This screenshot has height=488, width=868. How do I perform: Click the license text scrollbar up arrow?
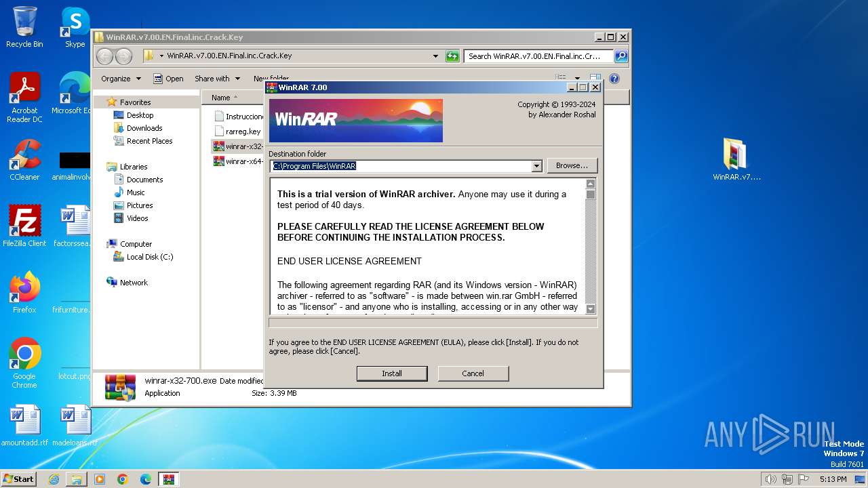pos(591,184)
